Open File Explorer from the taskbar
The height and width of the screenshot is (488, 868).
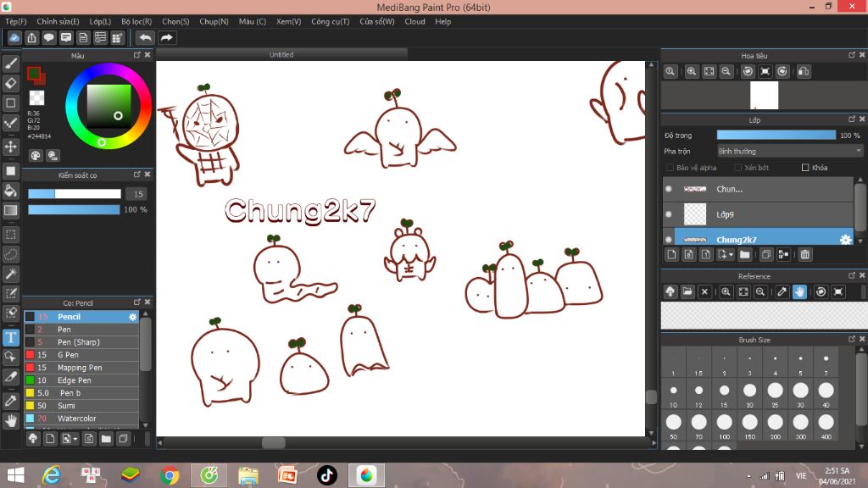[x=248, y=475]
